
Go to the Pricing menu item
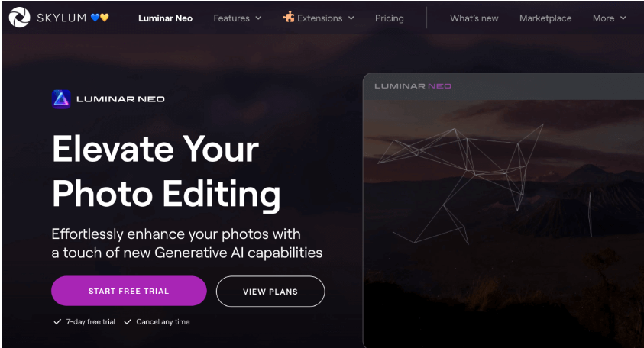[x=390, y=18]
